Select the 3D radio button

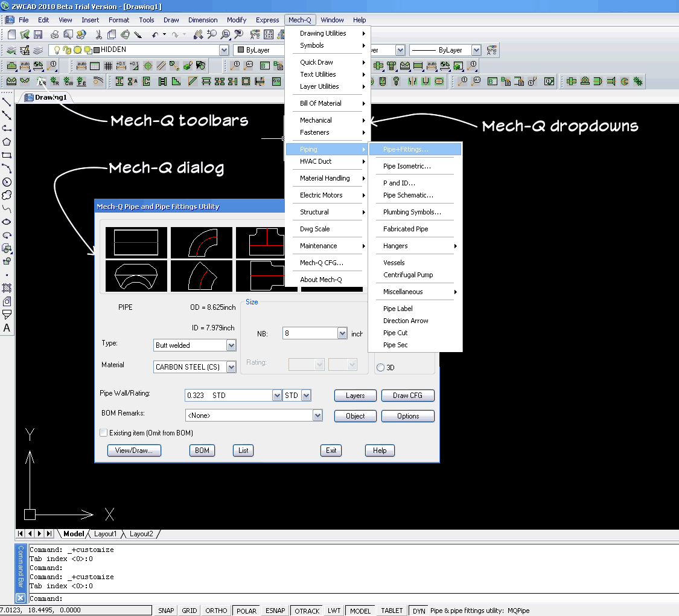click(x=380, y=367)
